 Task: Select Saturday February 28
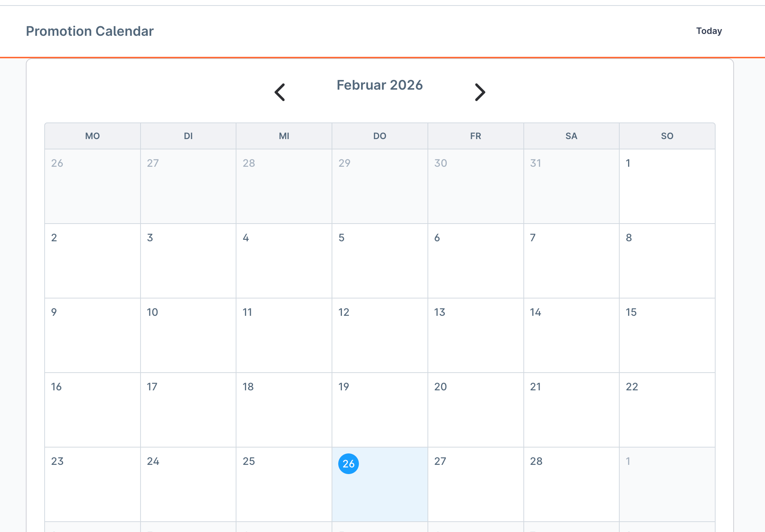point(571,484)
